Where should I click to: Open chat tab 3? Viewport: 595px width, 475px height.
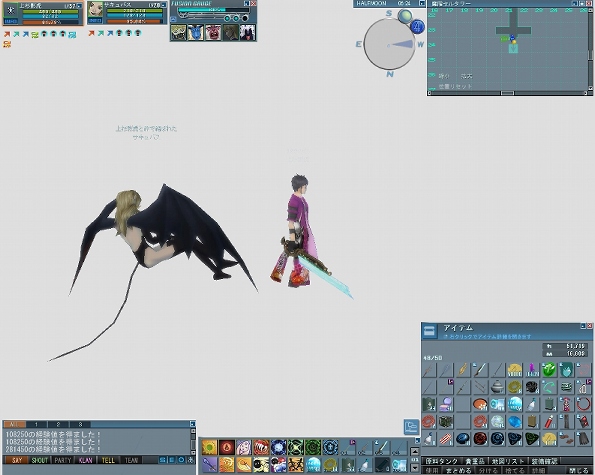coord(80,424)
